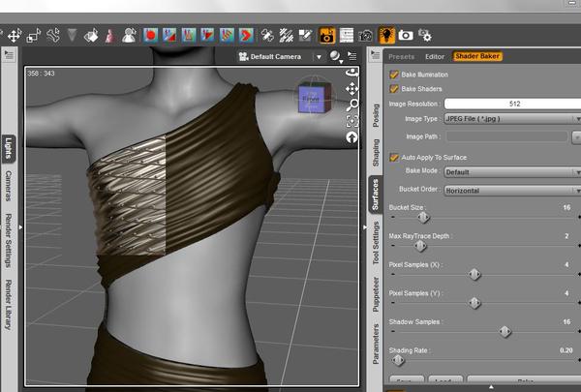Click the Load button

point(445,380)
